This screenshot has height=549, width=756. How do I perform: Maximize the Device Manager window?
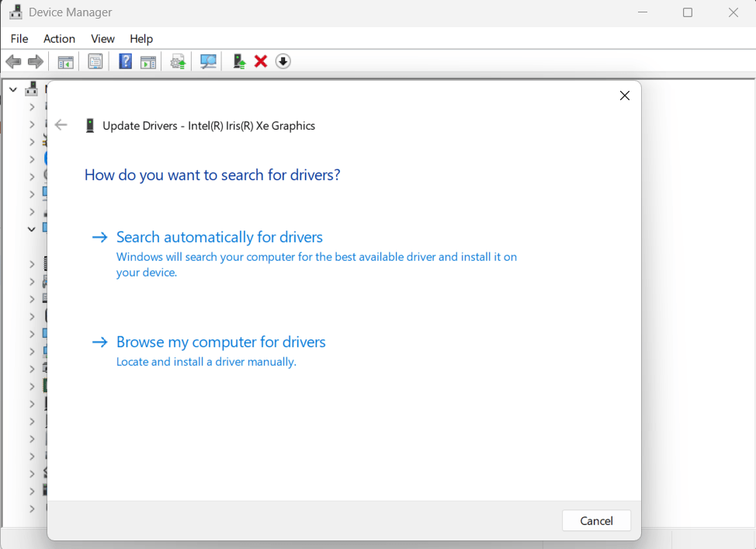[x=688, y=12]
